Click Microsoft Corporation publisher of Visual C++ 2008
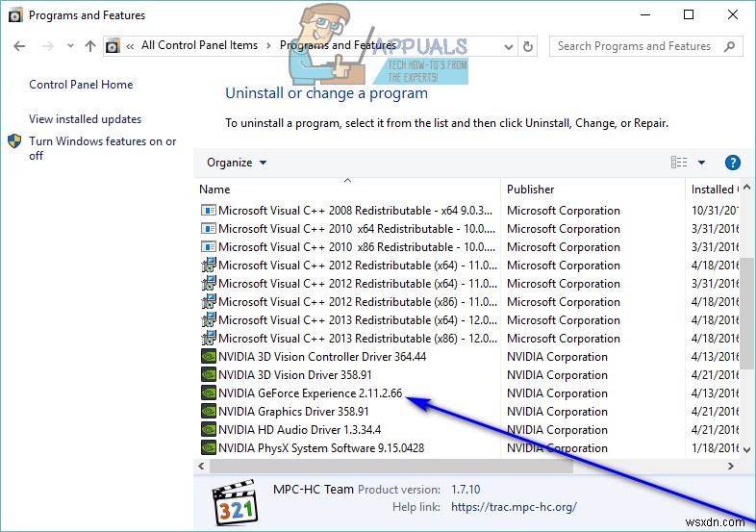 (x=563, y=211)
